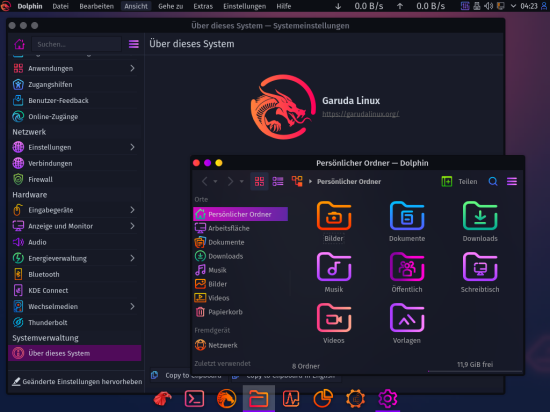
Task: Open the Gehe zu menu
Action: pos(170,6)
